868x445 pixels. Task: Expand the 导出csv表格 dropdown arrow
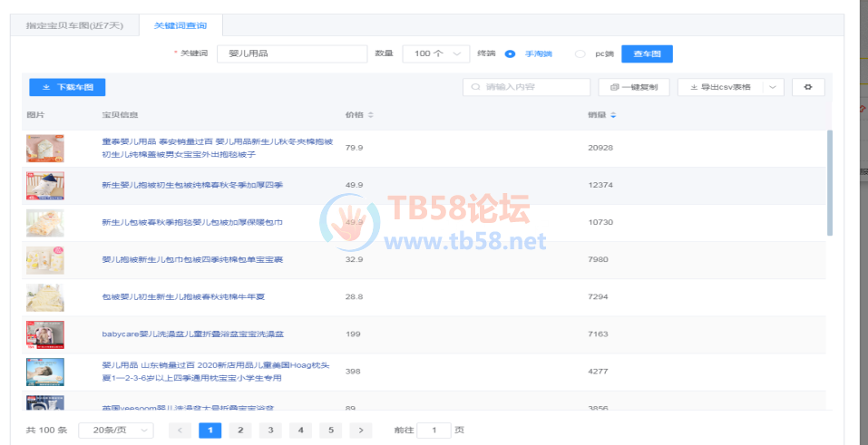772,87
